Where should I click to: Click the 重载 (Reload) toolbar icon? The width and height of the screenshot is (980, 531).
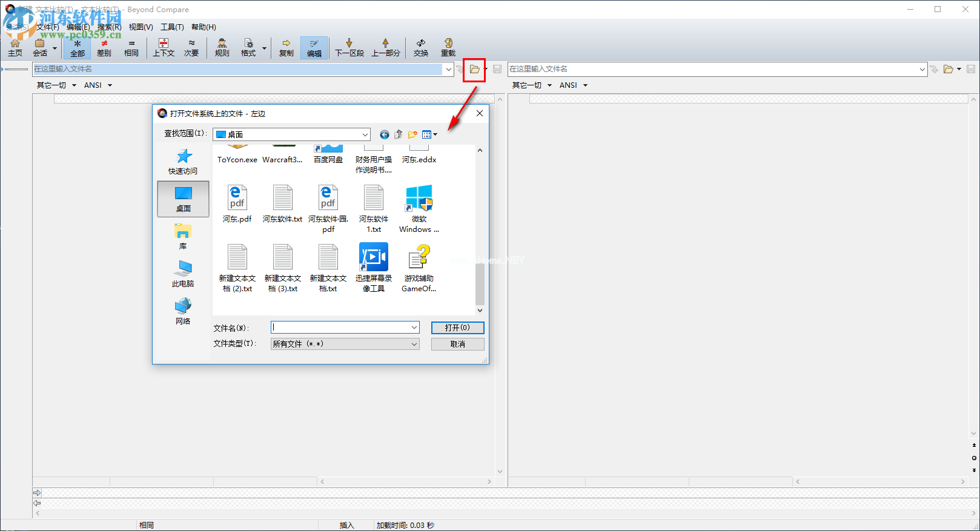coord(448,47)
